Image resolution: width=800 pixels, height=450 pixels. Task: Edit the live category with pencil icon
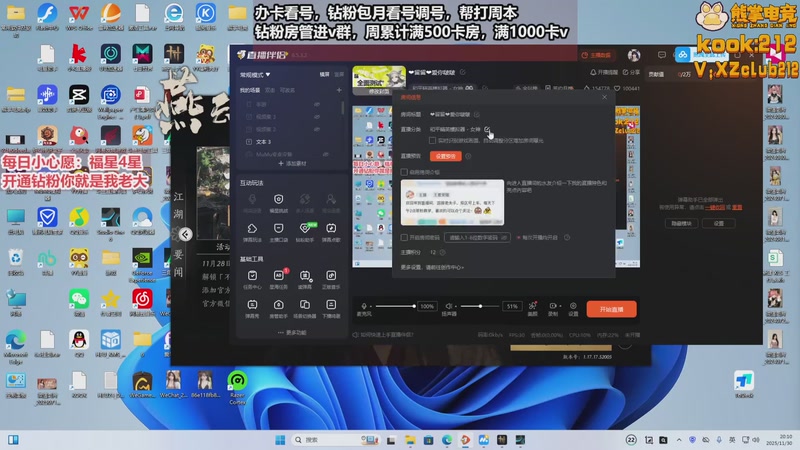coord(487,129)
